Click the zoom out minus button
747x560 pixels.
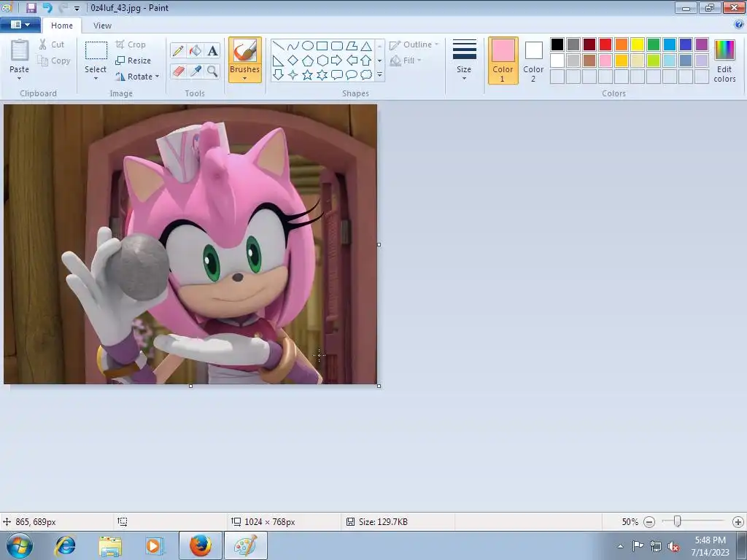pyautogui.click(x=649, y=522)
